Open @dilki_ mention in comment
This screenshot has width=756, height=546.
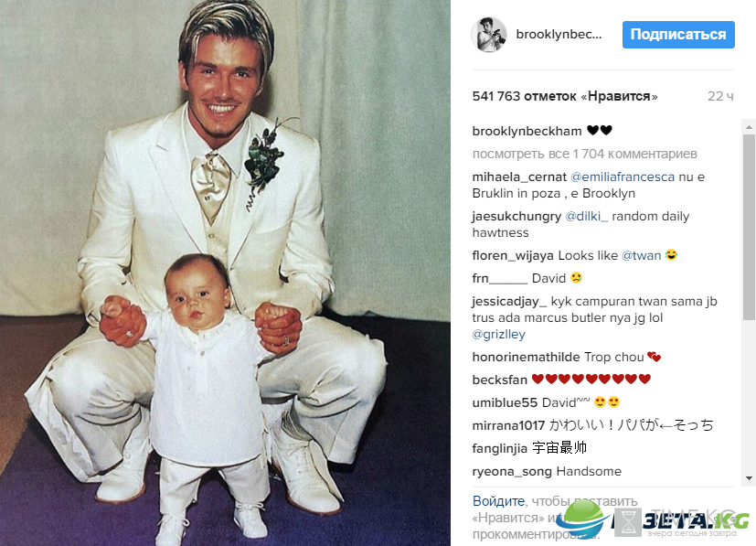tap(586, 216)
